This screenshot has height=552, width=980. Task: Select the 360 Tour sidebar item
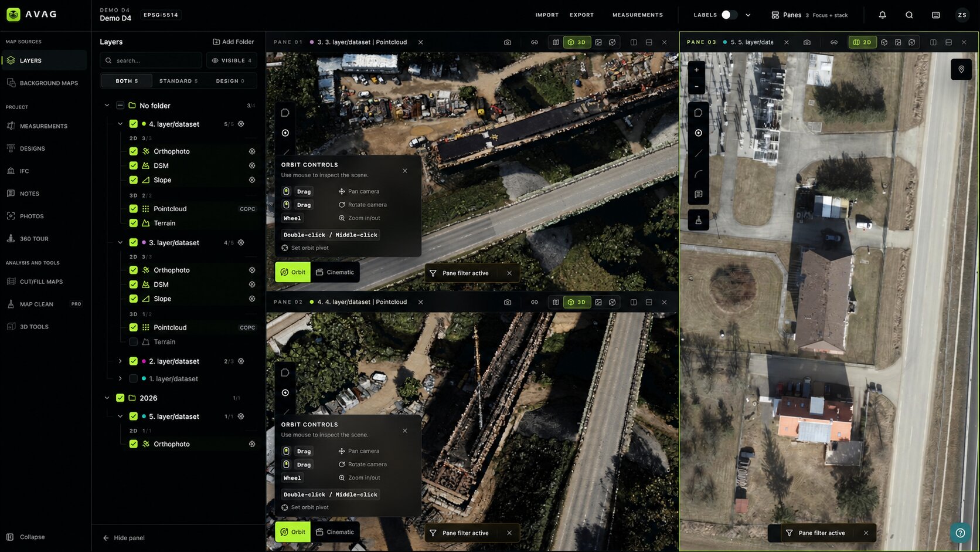(34, 239)
